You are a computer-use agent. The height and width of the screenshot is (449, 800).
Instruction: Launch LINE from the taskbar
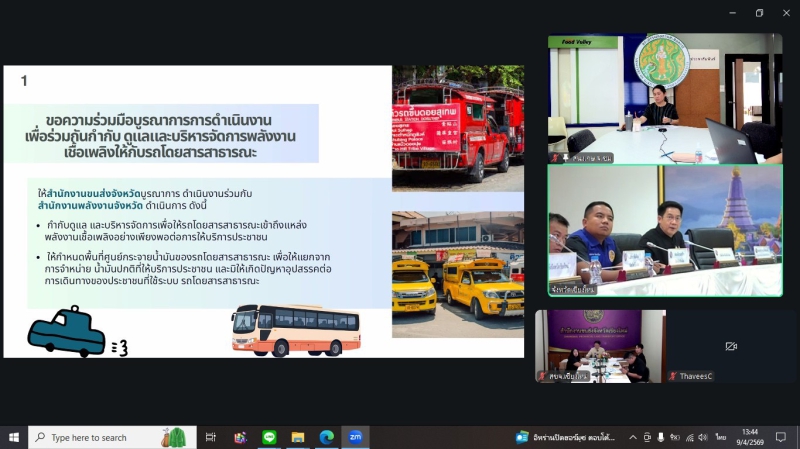269,437
